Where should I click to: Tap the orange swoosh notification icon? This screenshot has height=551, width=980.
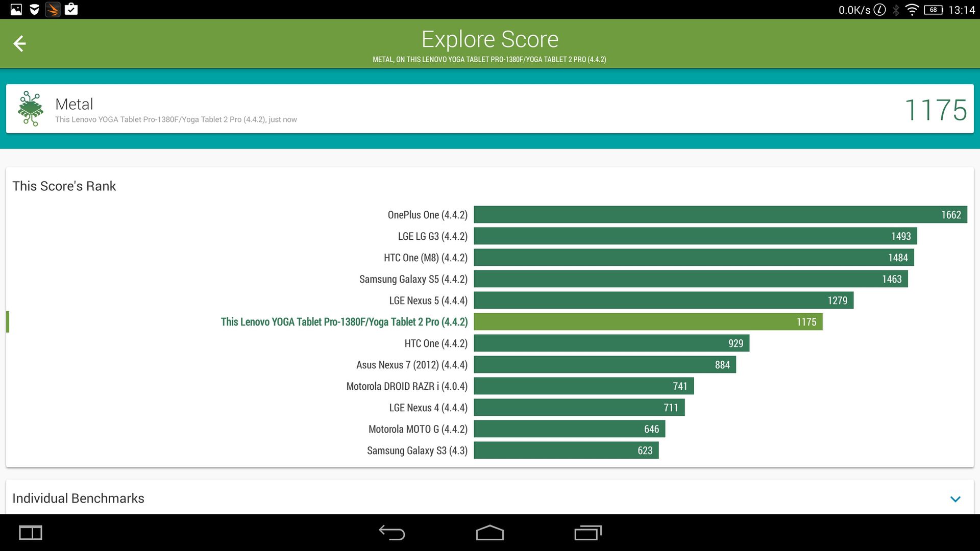click(53, 9)
